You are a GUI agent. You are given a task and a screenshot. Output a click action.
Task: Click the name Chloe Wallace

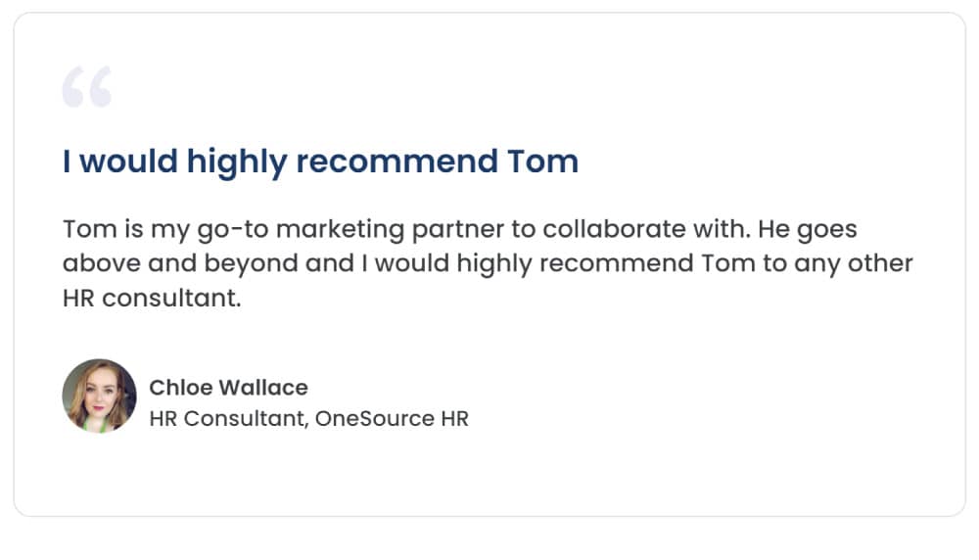(228, 388)
